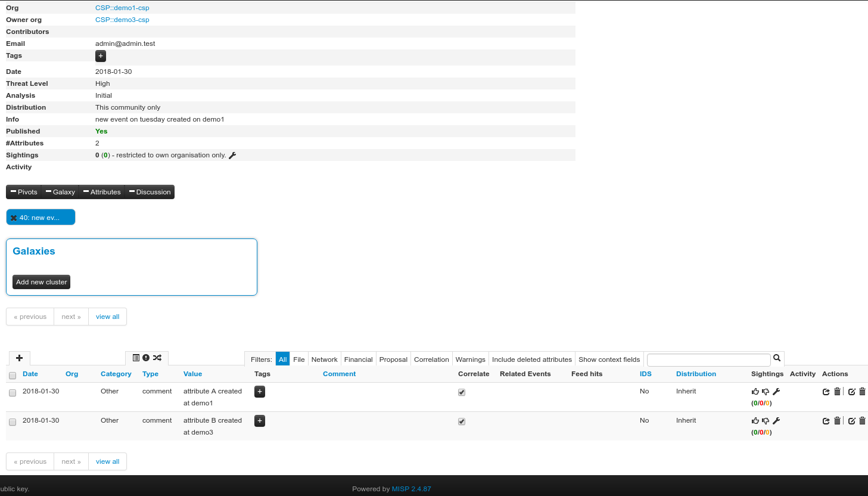
Task: Click the Add new cluster button
Action: click(41, 281)
